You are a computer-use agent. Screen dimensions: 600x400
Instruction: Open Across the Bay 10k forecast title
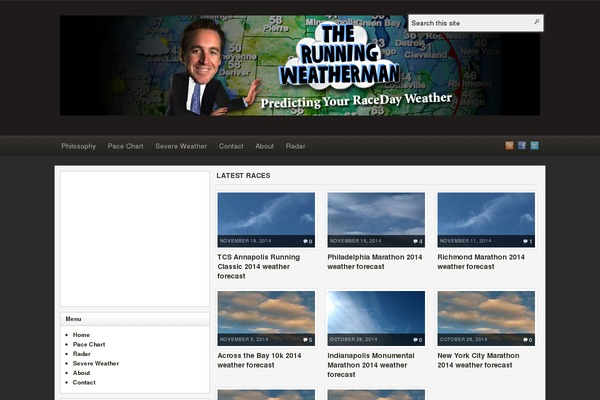click(x=259, y=360)
